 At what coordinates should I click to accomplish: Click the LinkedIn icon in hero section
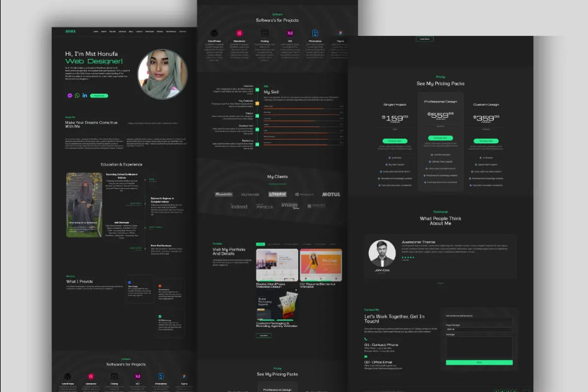click(85, 96)
